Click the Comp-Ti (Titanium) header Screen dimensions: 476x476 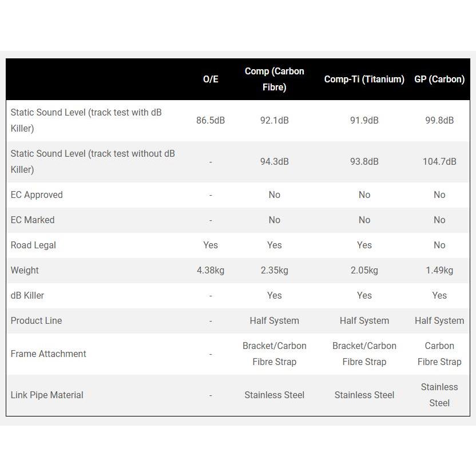point(364,79)
